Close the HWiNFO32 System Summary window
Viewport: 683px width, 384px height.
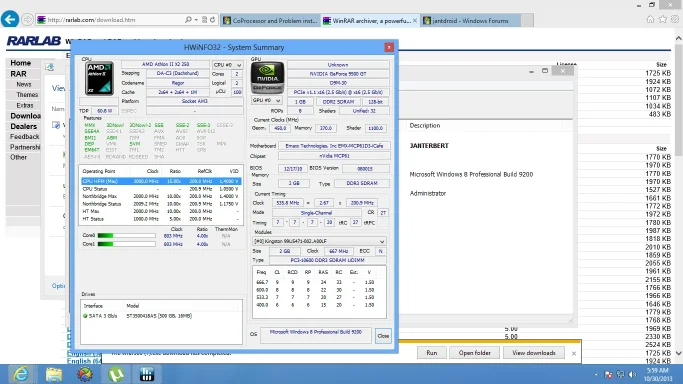tap(389, 47)
